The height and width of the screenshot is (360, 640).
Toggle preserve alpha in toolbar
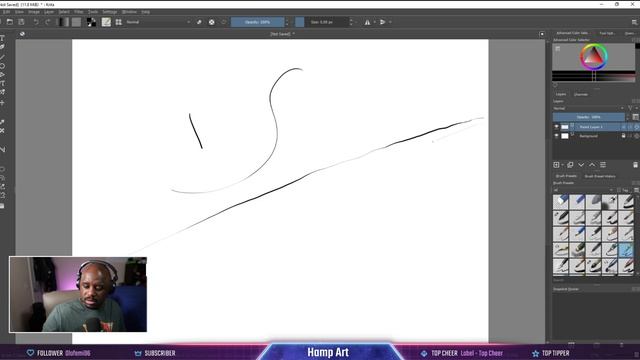(211, 22)
